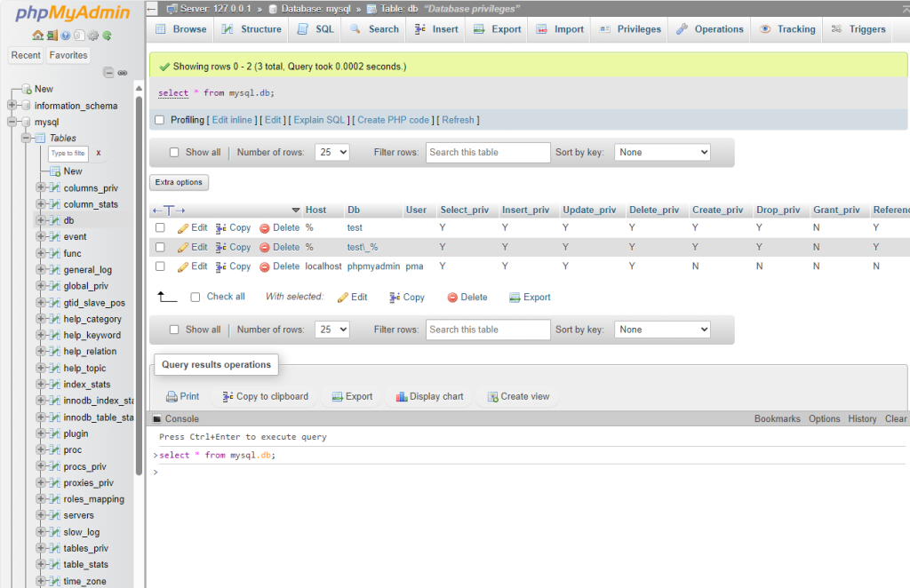Viewport: 910px width, 588px height.
Task: Open the Favorites tab in sidebar
Action: pyautogui.click(x=68, y=54)
